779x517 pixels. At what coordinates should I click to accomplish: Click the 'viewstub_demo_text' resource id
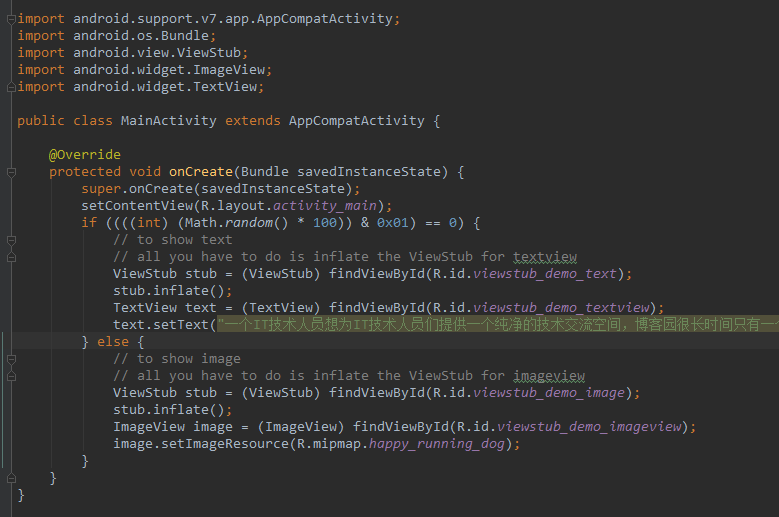(x=545, y=274)
